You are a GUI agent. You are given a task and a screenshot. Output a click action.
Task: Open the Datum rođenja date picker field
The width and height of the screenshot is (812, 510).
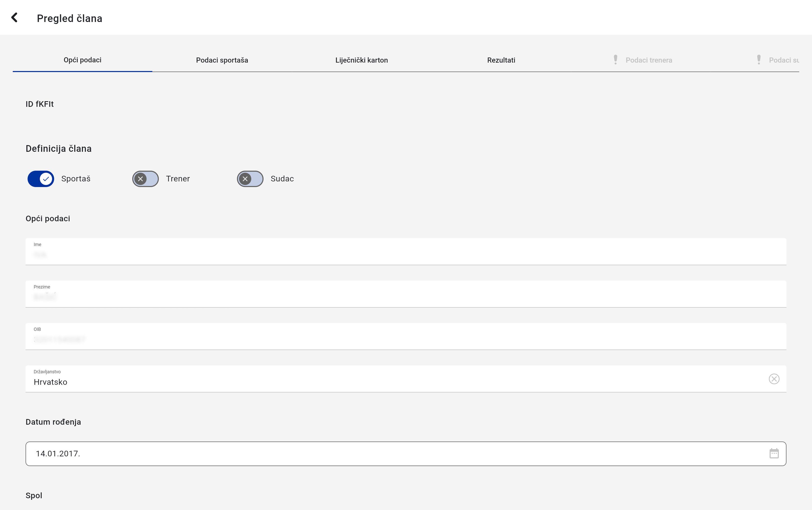coord(371,454)
